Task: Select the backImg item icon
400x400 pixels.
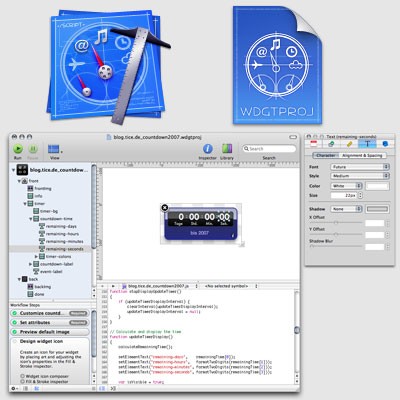Action: coord(30,287)
